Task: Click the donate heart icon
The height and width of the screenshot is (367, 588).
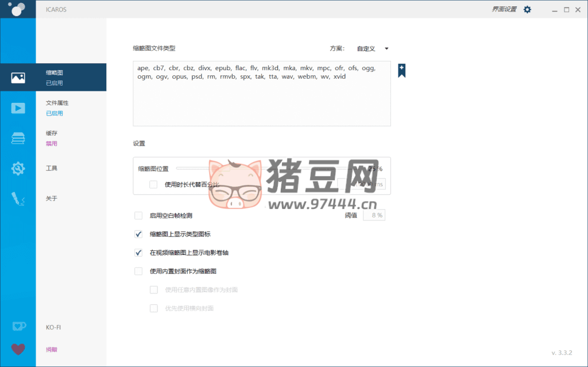Action: [x=18, y=349]
